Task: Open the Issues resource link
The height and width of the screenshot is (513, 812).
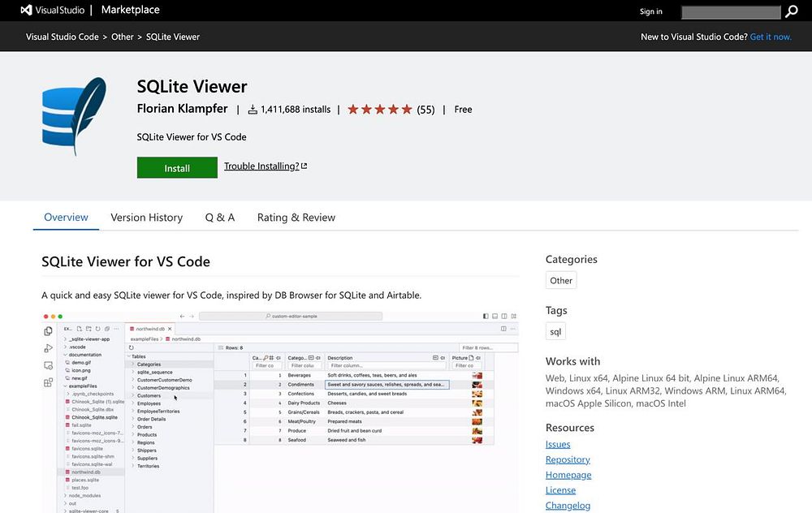Action: 558,444
